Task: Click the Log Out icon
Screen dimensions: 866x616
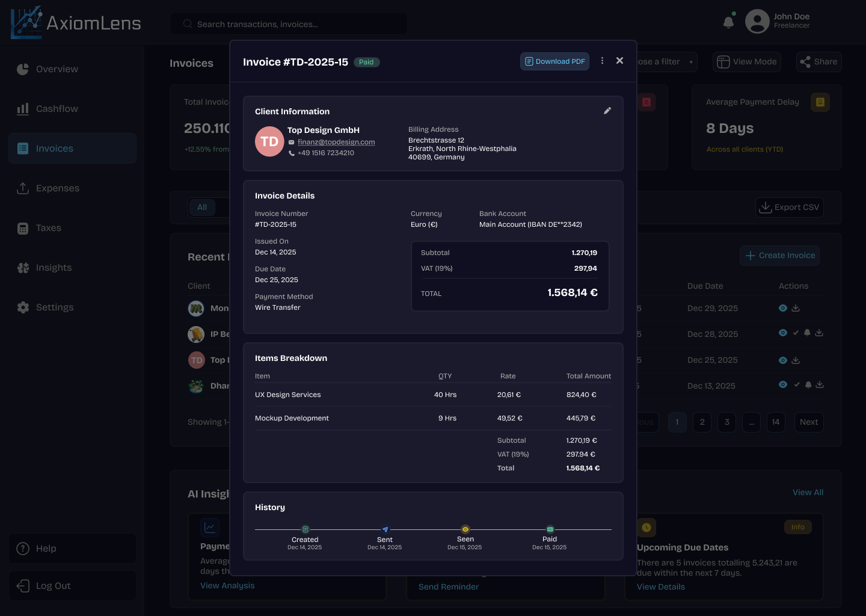Action: point(23,585)
